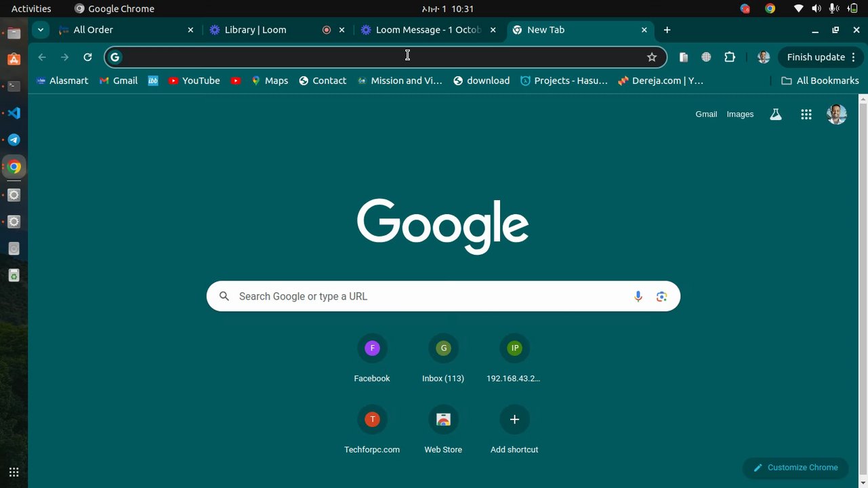Go back with the back arrow

(42, 57)
